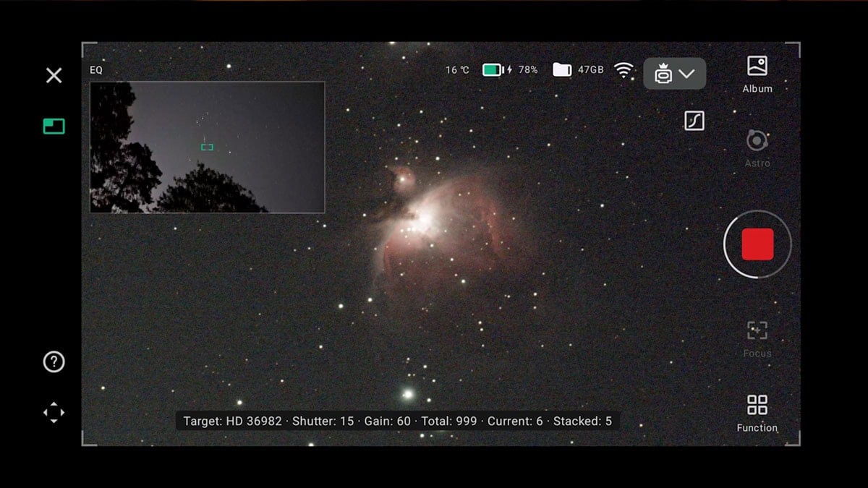This screenshot has height=488, width=868.
Task: Select the Astro mode icon
Action: 757,147
